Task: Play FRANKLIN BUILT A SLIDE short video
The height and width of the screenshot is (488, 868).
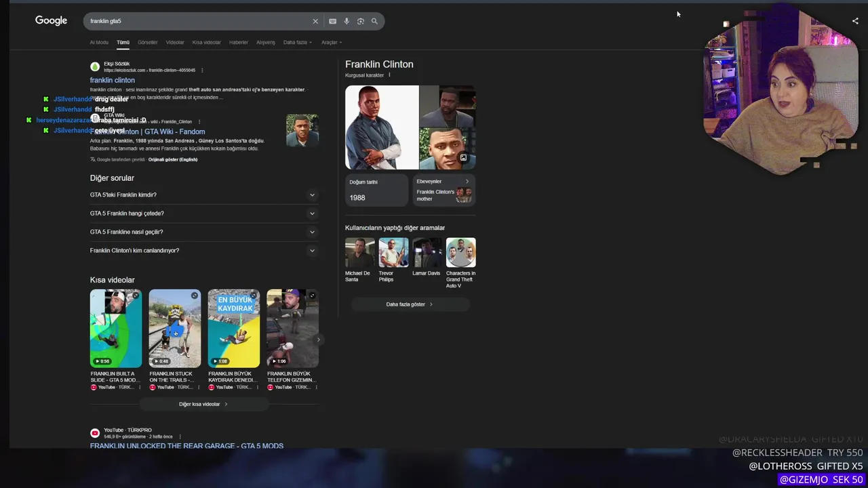Action: tap(116, 328)
